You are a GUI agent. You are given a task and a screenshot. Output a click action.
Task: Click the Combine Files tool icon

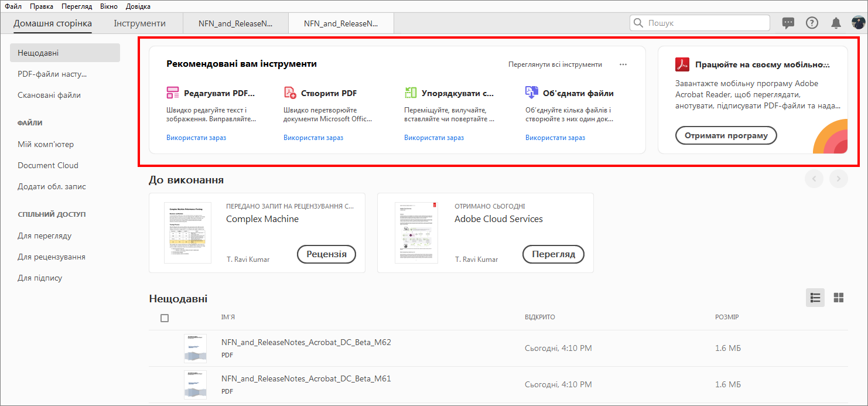point(531,93)
